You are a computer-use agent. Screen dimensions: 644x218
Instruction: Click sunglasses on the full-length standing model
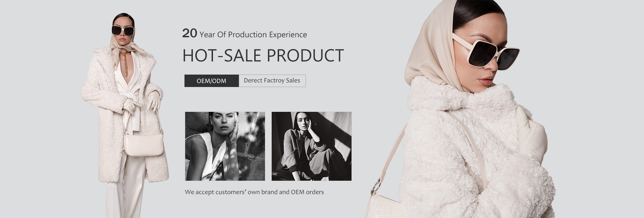pos(123,31)
